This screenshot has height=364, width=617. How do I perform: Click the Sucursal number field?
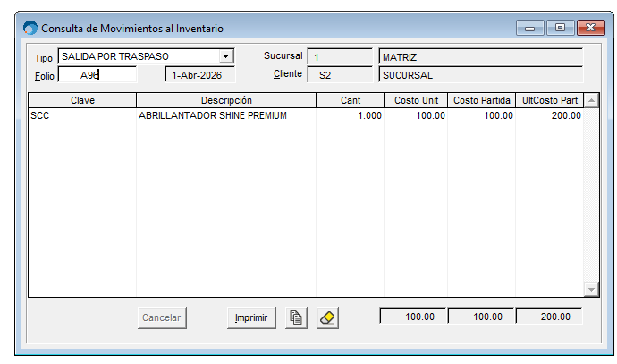pyautogui.click(x=340, y=56)
